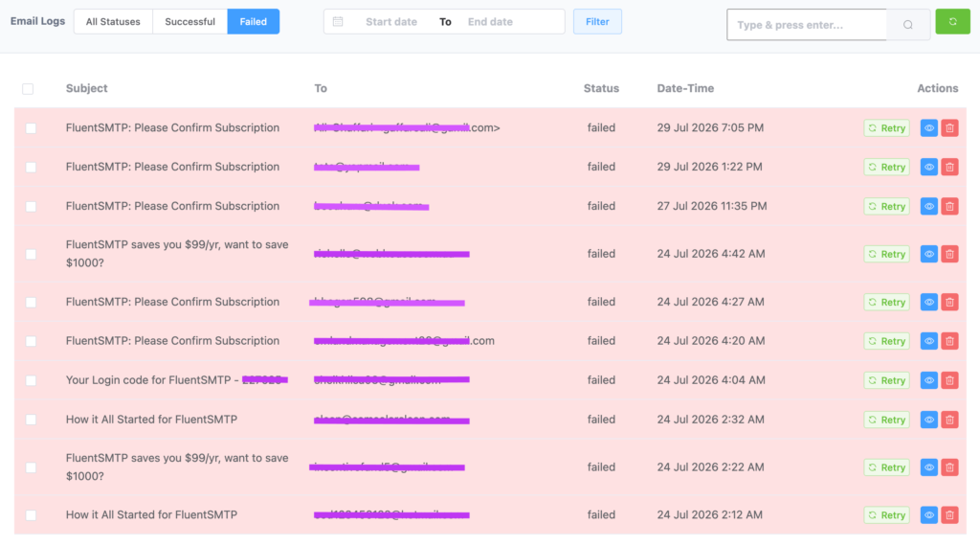Delete the 27 Jul 11:35 PM email log

pos(949,206)
